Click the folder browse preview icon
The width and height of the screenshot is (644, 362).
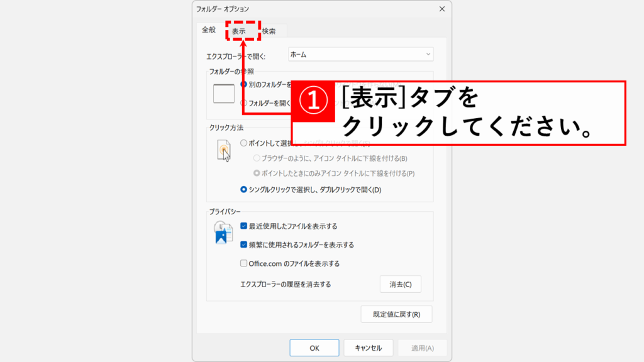click(224, 94)
